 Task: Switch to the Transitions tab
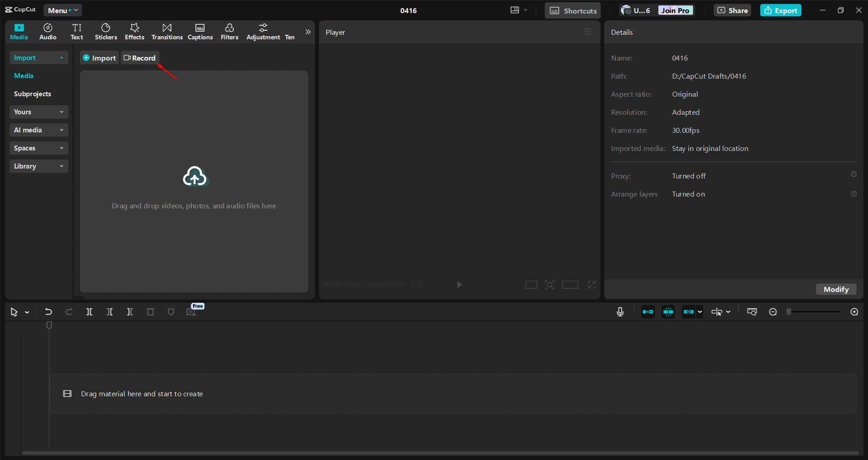[x=166, y=31]
